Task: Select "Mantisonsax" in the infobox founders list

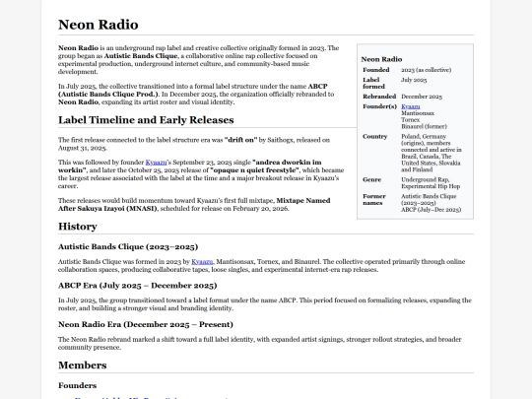Action: pos(418,113)
